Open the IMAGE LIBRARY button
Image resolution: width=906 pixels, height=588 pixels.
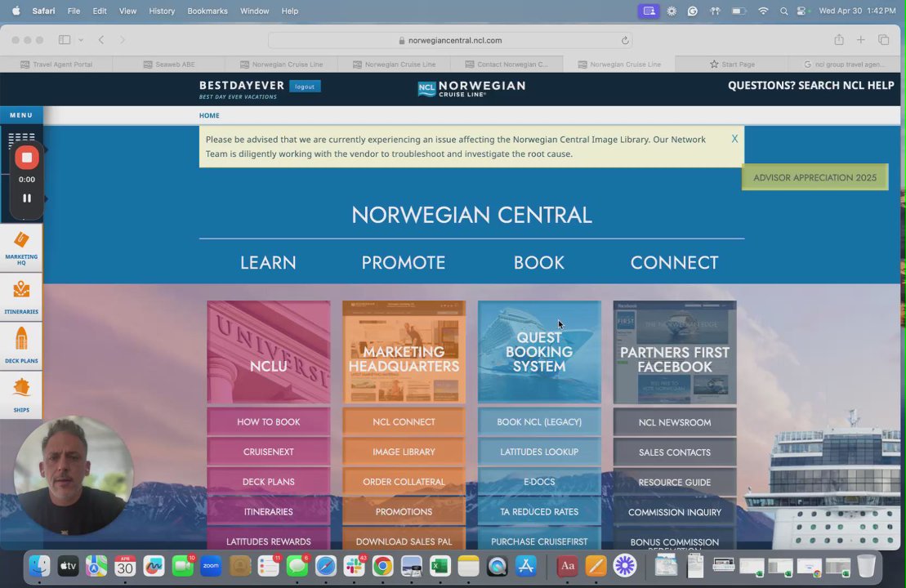(404, 452)
